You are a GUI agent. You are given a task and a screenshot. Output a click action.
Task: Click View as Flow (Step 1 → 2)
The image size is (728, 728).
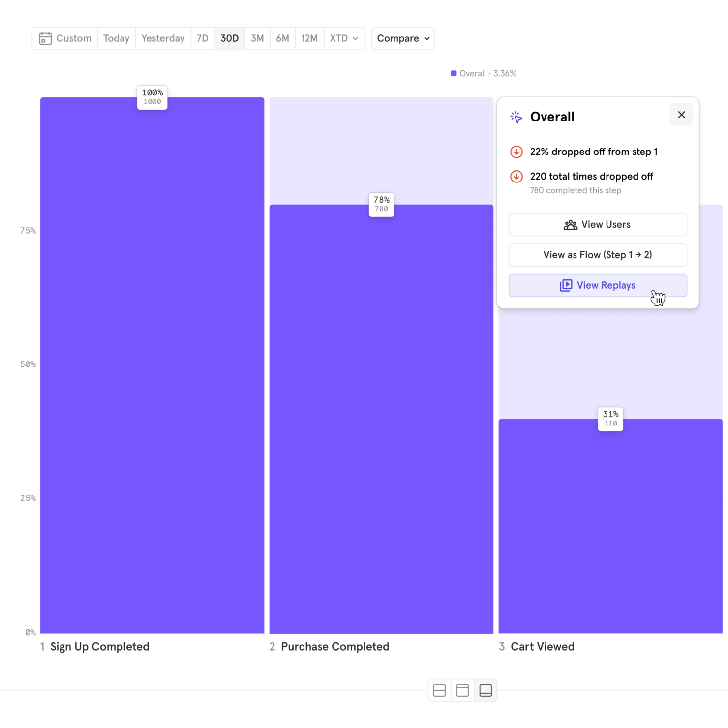click(x=598, y=255)
